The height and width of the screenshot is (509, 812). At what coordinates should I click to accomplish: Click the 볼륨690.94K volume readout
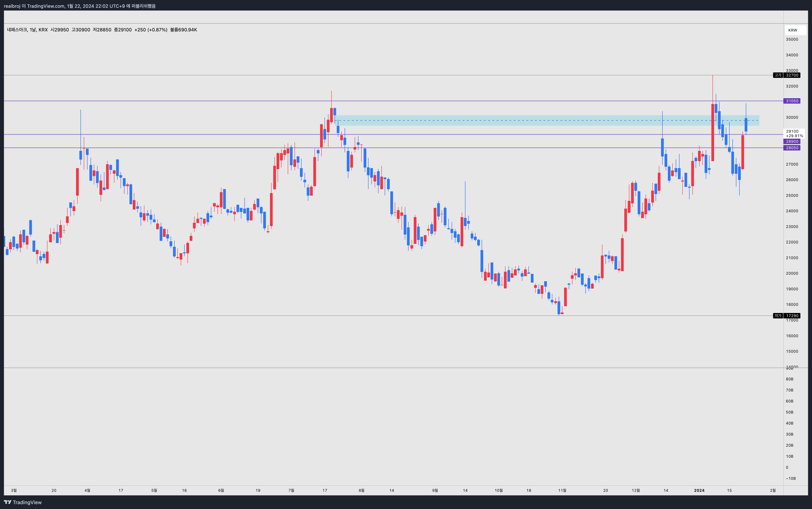pos(183,30)
